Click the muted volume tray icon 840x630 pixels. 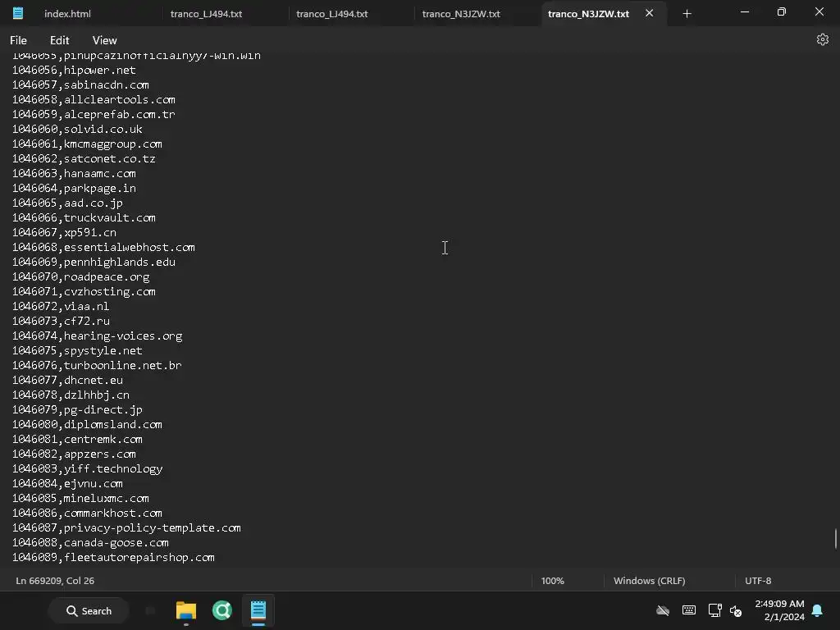pos(736,610)
